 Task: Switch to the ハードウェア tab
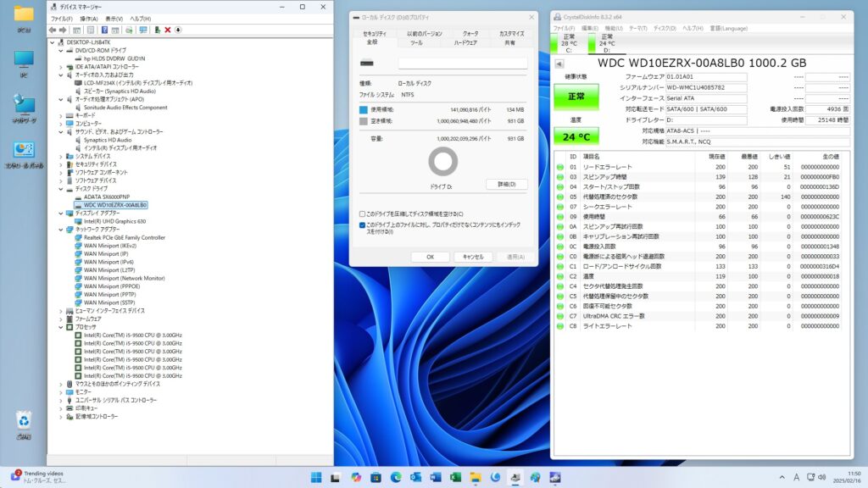465,42
